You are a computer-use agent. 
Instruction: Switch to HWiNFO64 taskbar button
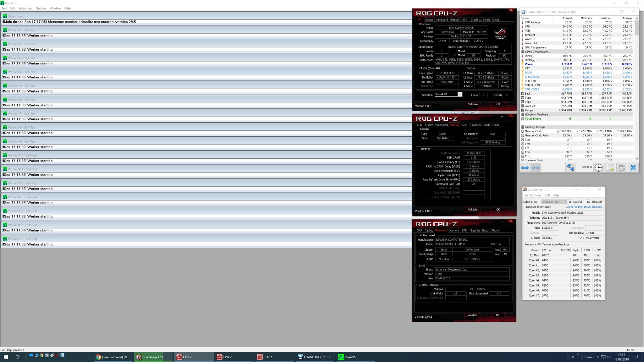pos(315,357)
